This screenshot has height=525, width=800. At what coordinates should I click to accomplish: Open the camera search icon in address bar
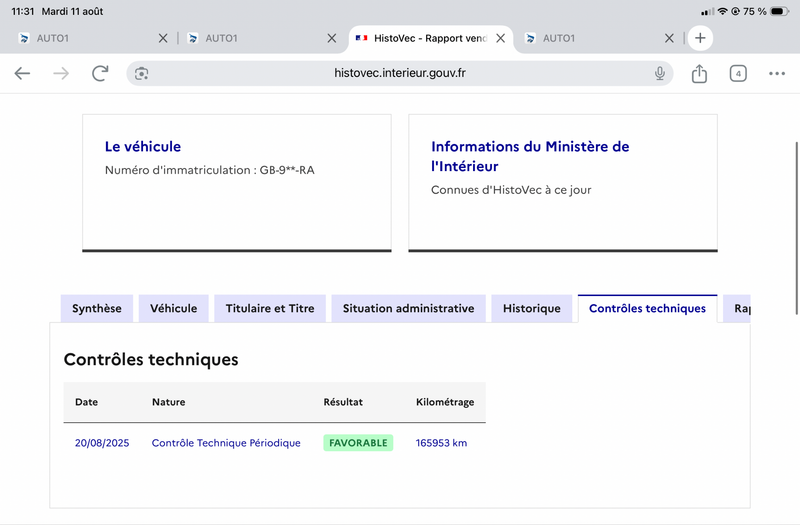(141, 73)
